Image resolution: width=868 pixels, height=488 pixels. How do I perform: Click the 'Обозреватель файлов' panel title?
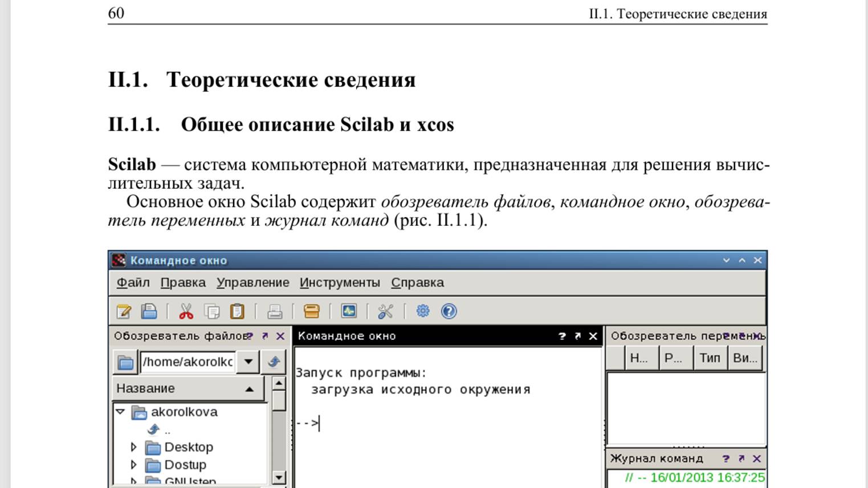(x=180, y=336)
